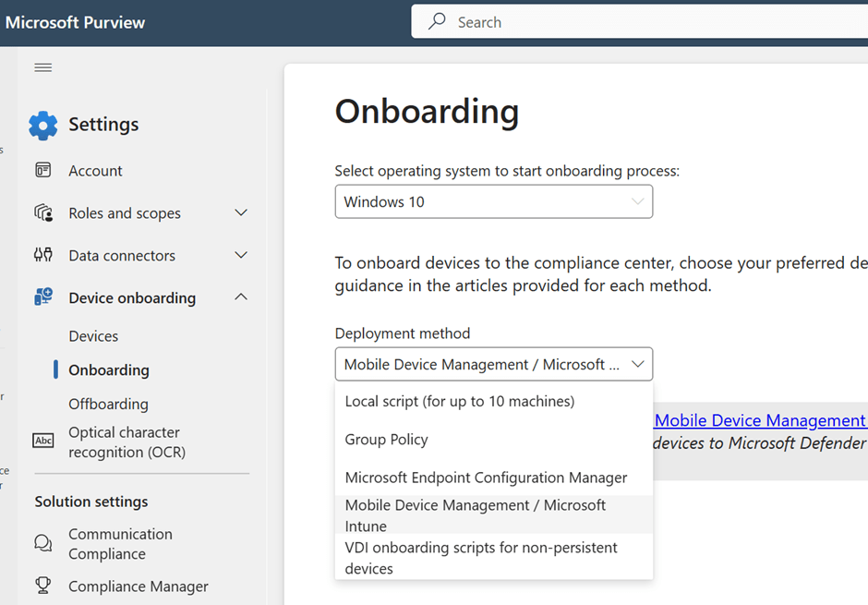Click the Roles and scopes icon
Viewport: 868px width, 605px height.
pos(42,213)
